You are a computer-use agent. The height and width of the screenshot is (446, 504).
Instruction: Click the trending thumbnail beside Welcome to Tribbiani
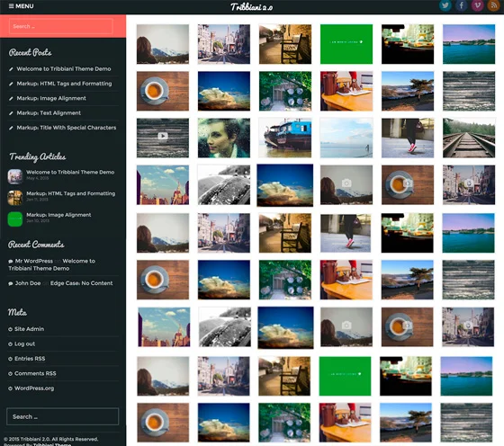click(x=15, y=176)
